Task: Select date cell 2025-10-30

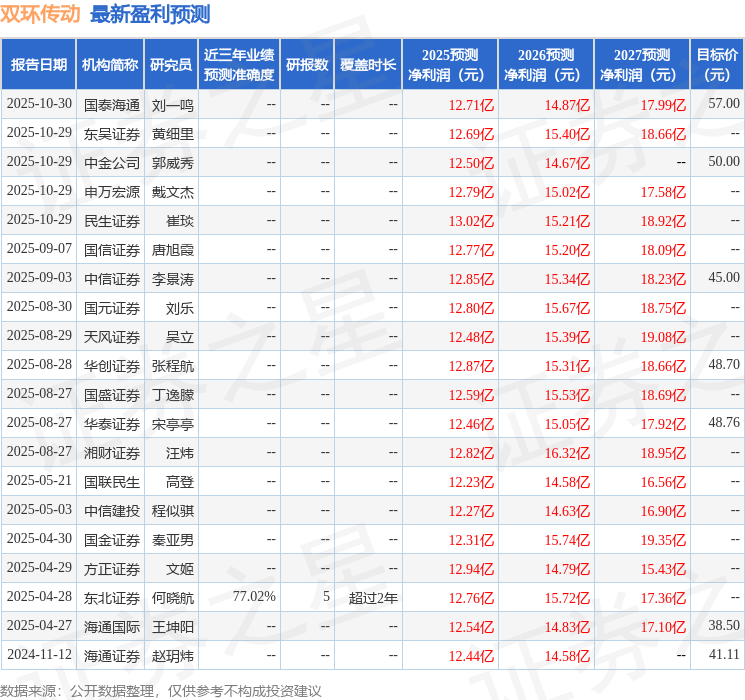Action: tap(39, 104)
